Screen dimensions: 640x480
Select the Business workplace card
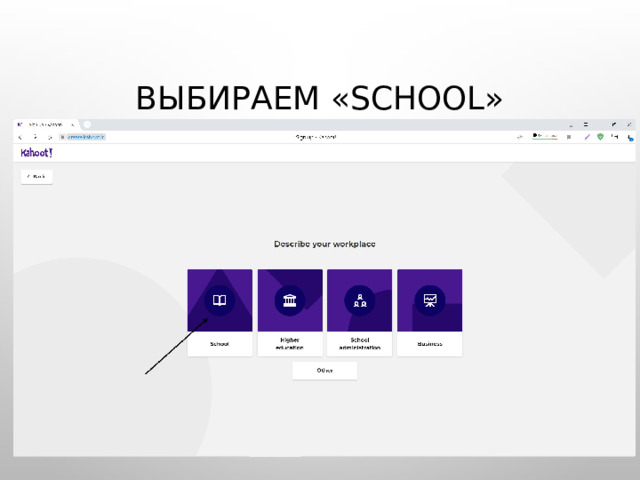pyautogui.click(x=430, y=312)
